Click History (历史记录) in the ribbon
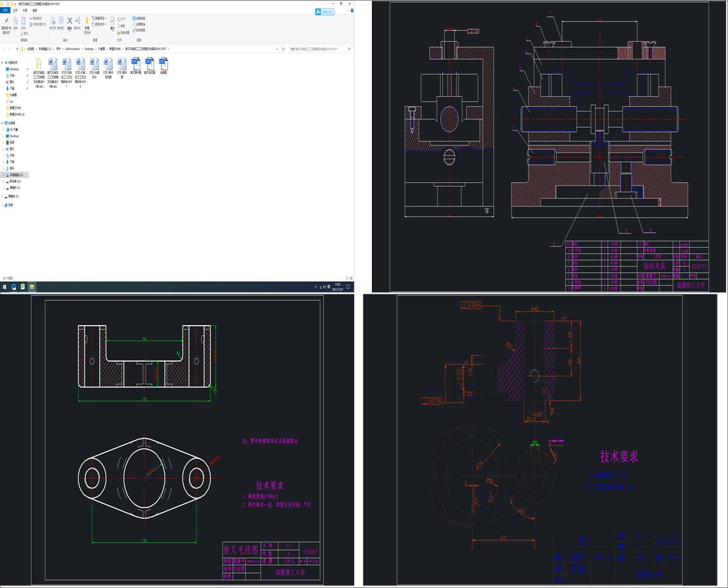This screenshot has height=588, width=728. (x=123, y=33)
